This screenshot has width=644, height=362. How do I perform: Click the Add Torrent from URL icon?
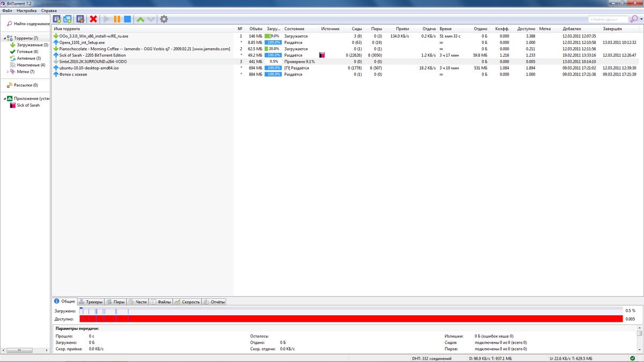68,19
